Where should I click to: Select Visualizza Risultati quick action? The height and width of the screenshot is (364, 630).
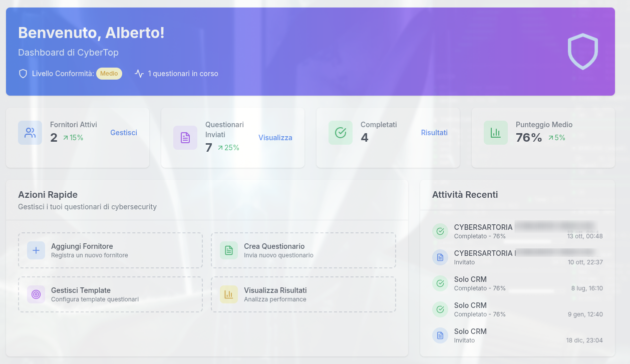point(303,294)
